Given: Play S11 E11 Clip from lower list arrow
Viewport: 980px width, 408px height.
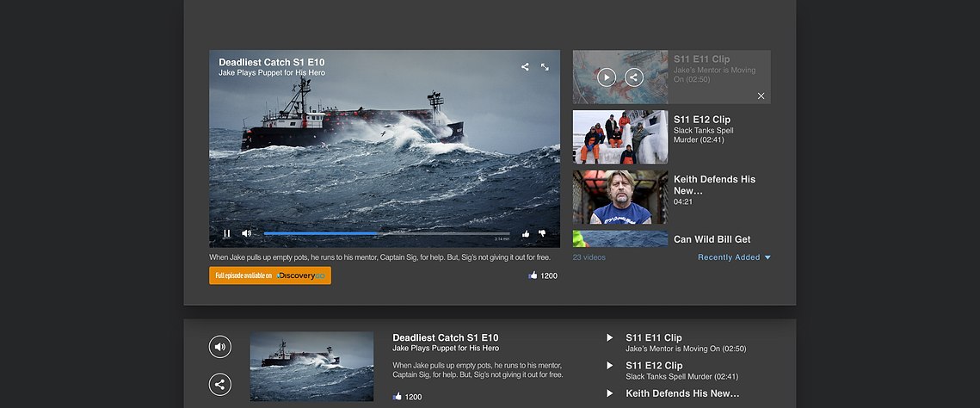Looking at the screenshot, I should [x=609, y=337].
